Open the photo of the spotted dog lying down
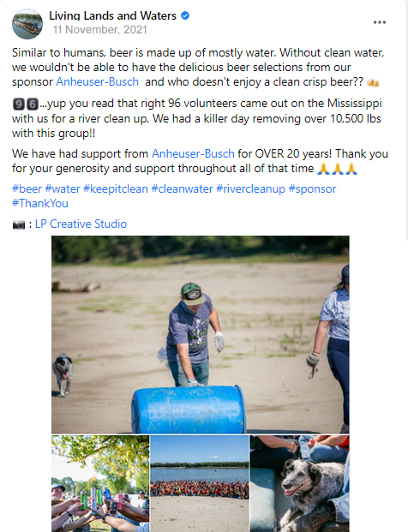Viewport: 408px width, 532px height. (x=299, y=483)
